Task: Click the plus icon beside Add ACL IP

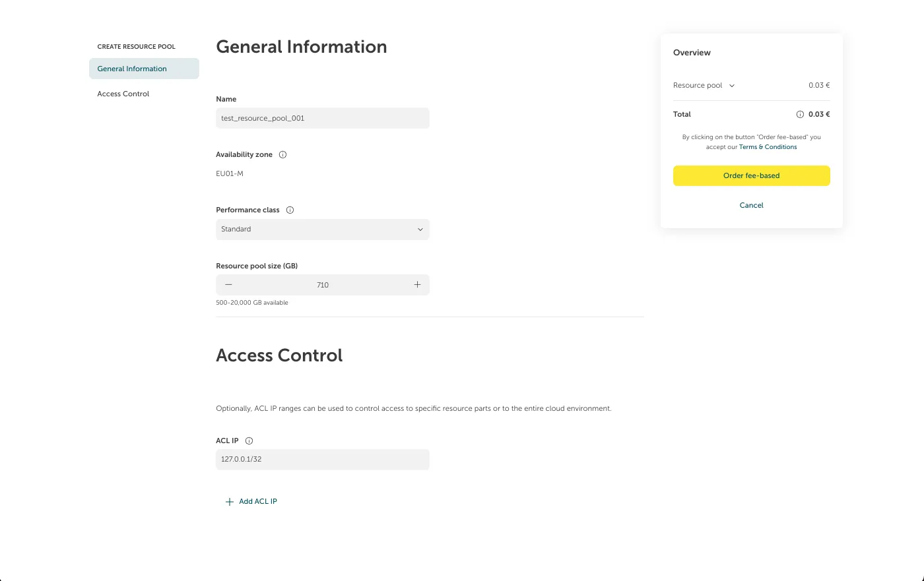Action: (x=230, y=502)
